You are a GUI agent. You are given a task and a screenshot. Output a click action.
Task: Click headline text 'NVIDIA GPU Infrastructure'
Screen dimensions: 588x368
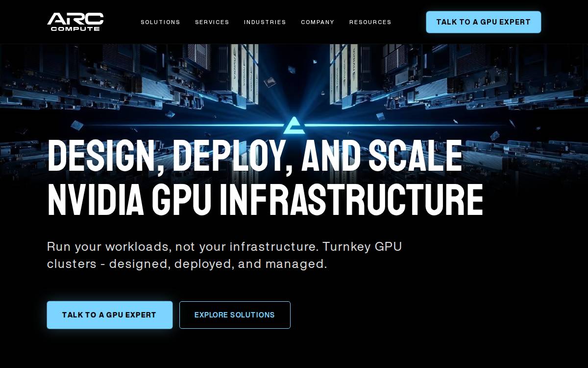265,200
